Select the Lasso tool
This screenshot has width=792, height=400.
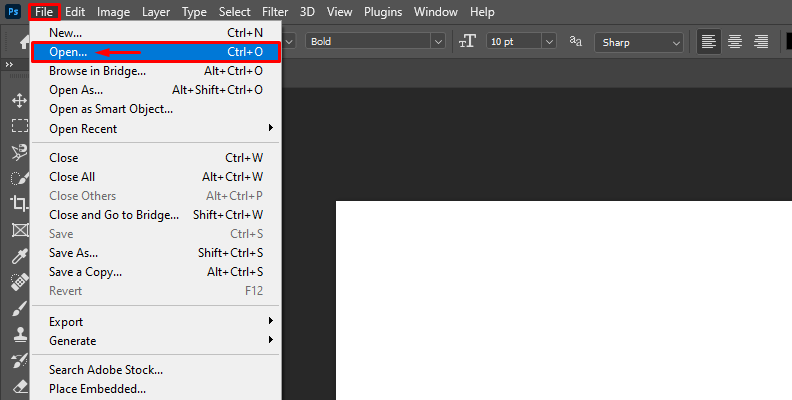click(19, 152)
